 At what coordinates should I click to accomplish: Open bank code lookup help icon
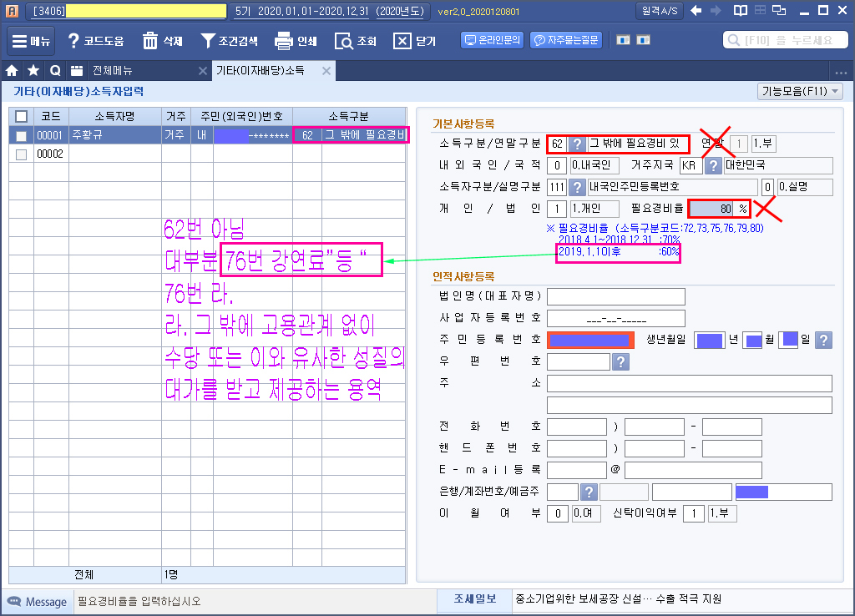point(589,492)
